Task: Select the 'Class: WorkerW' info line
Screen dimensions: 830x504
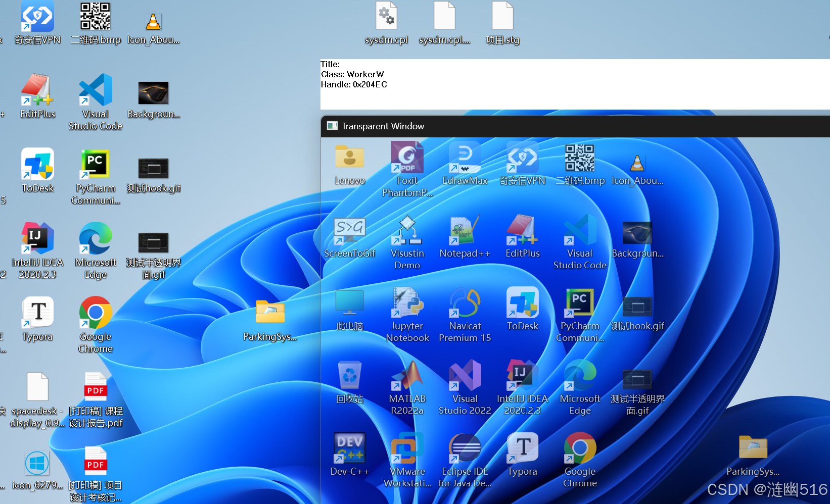Action: (x=352, y=74)
